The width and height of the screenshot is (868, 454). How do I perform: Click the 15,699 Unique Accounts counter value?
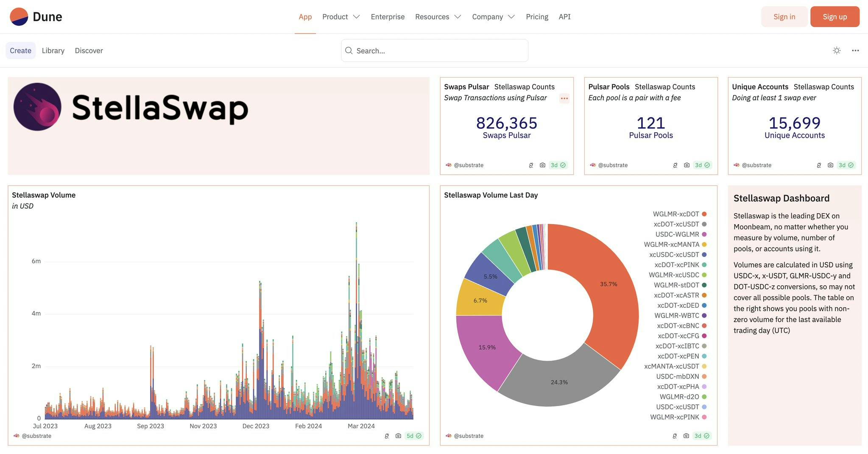click(x=795, y=123)
